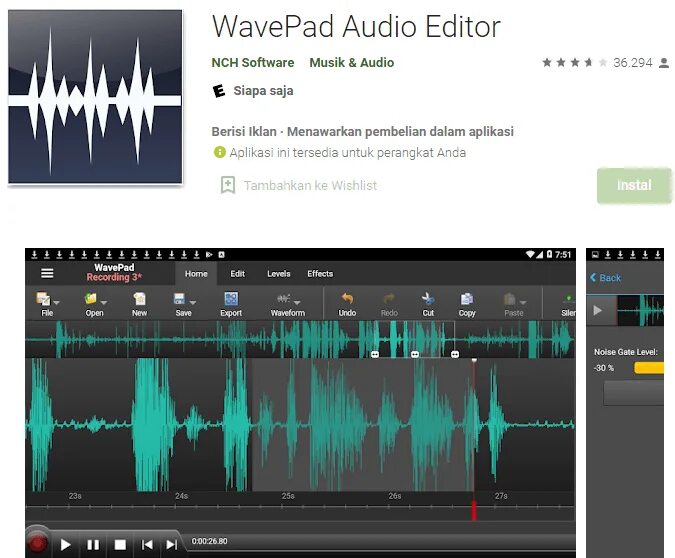
Task: Click the star rating display
Action: pyautogui.click(x=575, y=63)
